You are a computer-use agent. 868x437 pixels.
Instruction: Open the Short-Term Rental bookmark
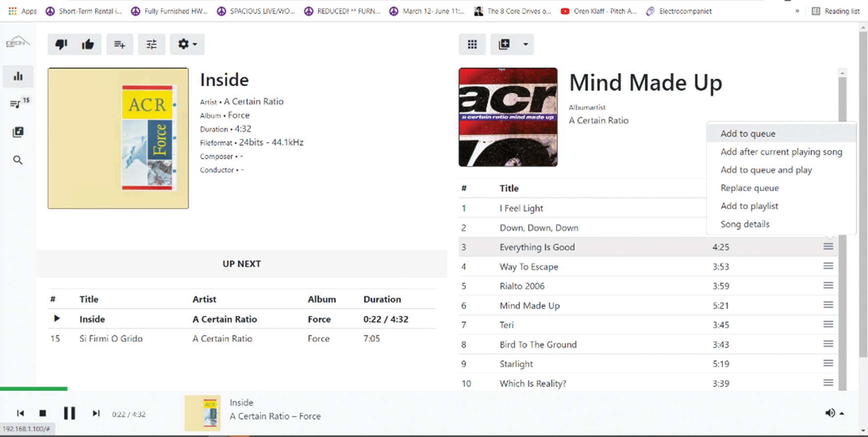84,11
